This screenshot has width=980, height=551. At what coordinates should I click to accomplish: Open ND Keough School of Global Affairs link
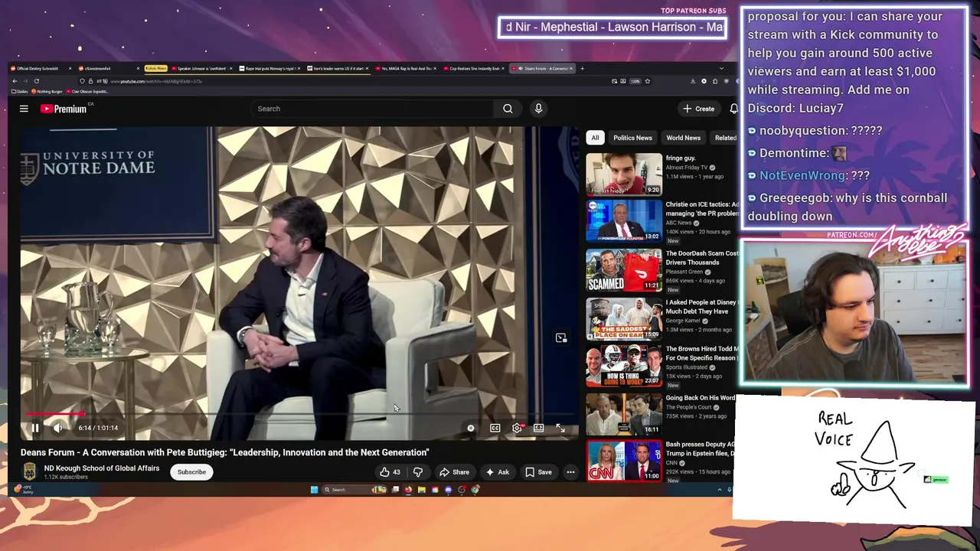[x=102, y=468]
